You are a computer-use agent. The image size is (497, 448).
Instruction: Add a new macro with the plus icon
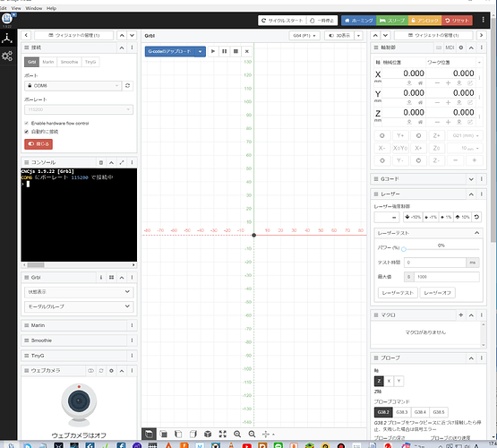coord(461,314)
